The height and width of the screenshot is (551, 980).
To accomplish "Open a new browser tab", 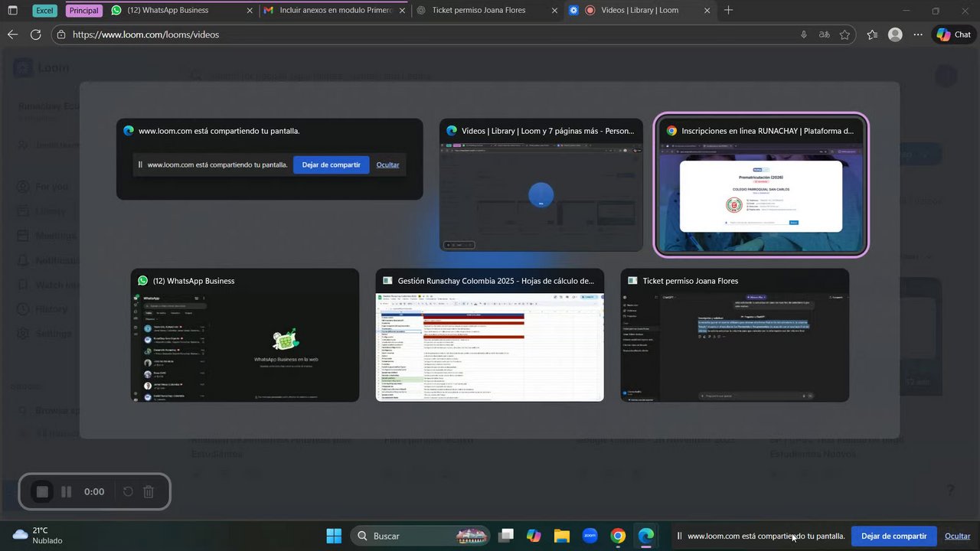I will click(x=728, y=11).
